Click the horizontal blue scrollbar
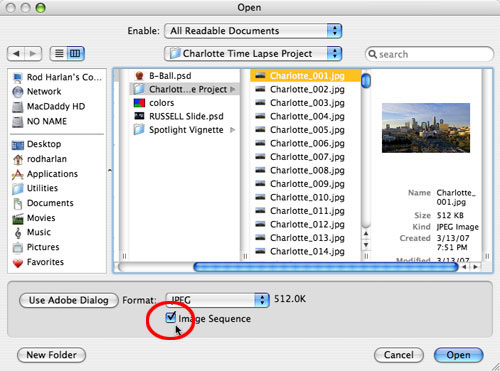Screen dimensions: 500x371 (x=326, y=267)
